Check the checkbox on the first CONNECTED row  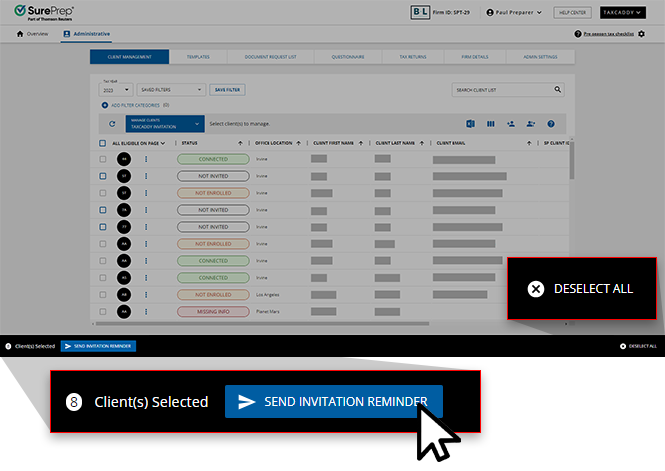tap(102, 159)
